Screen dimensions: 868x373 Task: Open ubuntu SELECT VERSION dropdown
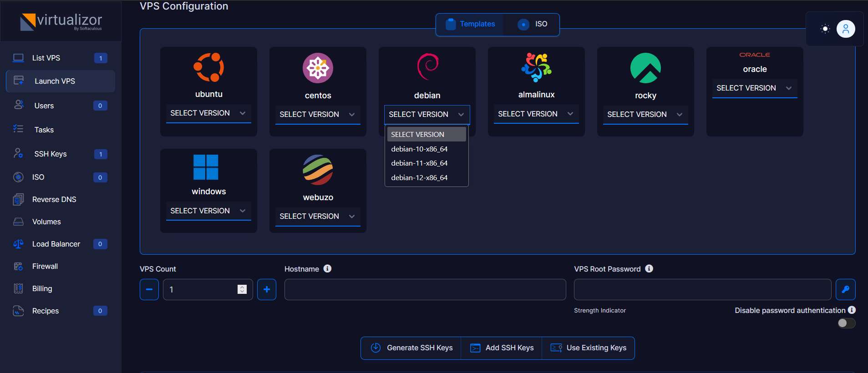pos(208,113)
